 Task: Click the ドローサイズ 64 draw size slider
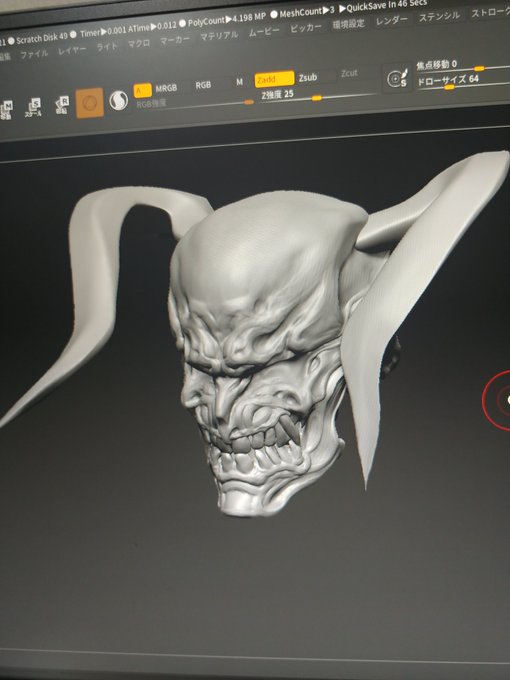(463, 81)
